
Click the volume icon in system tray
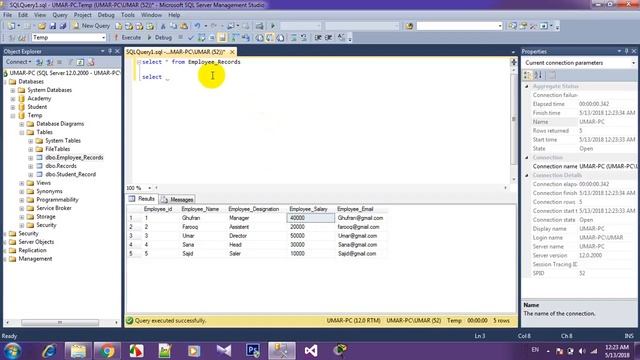click(582, 351)
